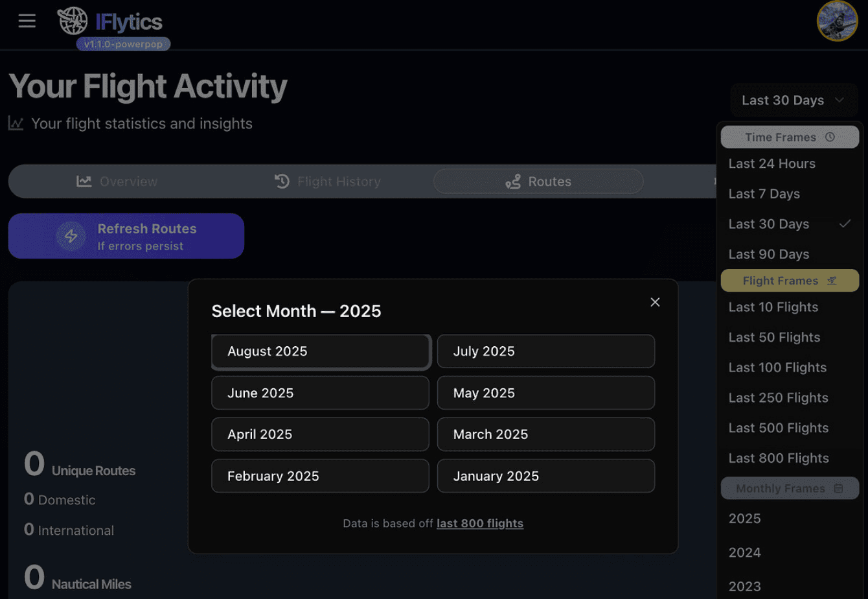
Task: Choose March 2025 month
Action: (x=546, y=434)
